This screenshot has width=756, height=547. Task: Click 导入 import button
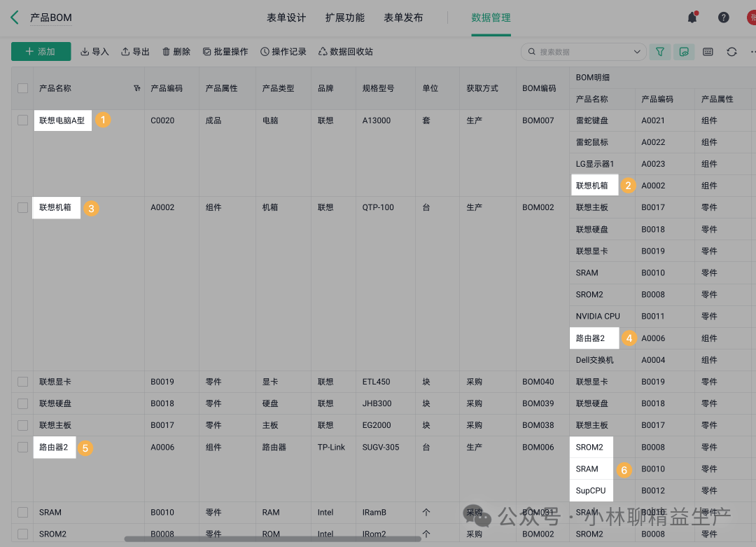coord(94,52)
